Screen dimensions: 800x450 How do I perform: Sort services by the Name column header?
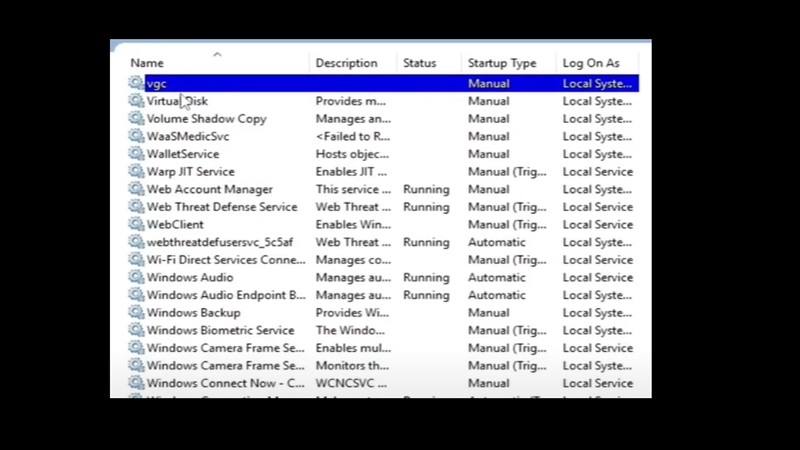click(x=147, y=63)
